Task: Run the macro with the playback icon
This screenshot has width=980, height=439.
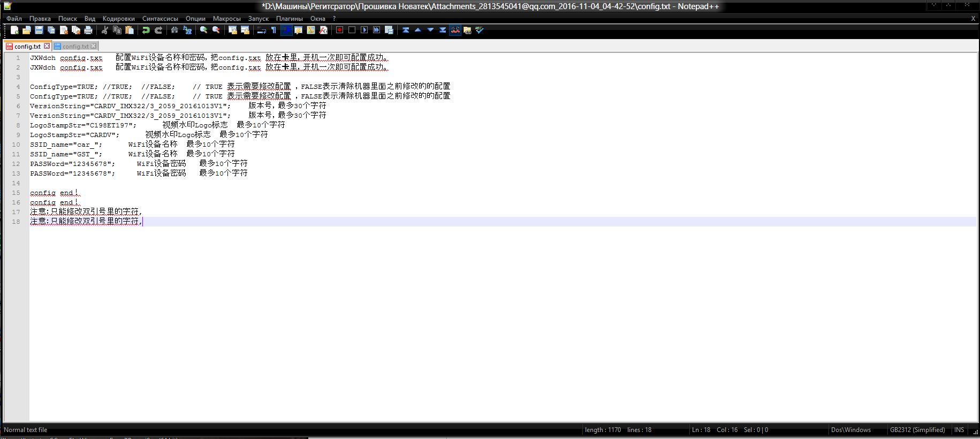Action: point(364,30)
